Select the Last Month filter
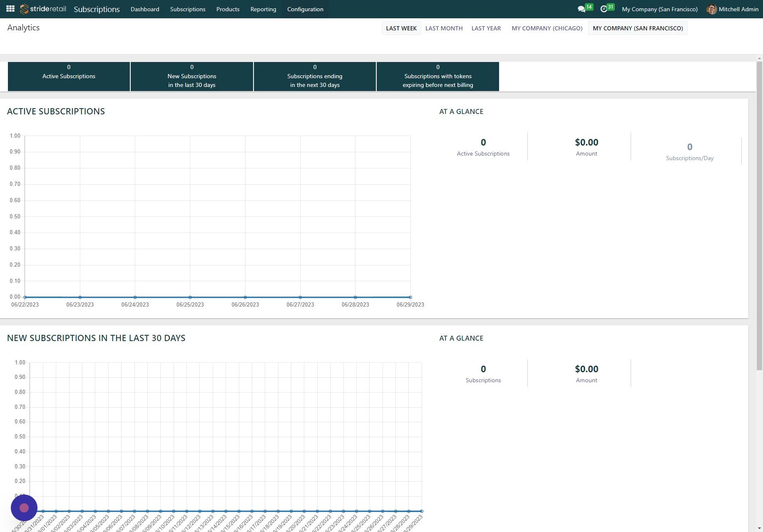The image size is (763, 532). coord(444,28)
